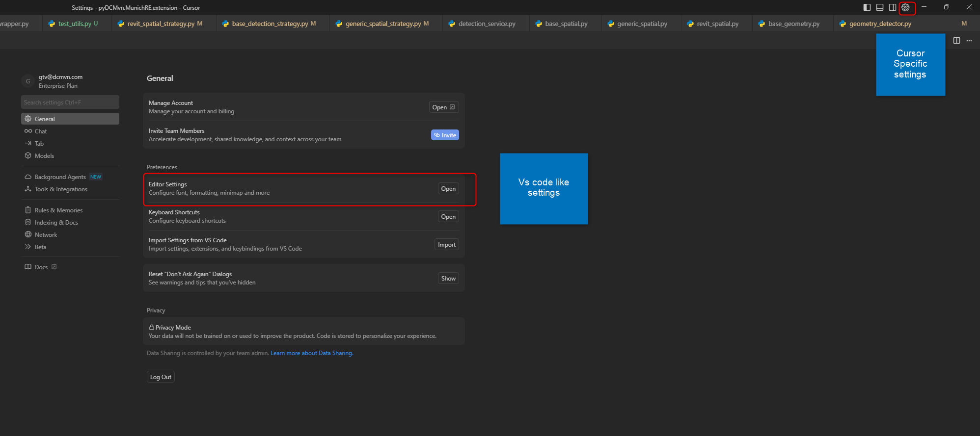
Task: Open Models settings section
Action: coord(44,156)
